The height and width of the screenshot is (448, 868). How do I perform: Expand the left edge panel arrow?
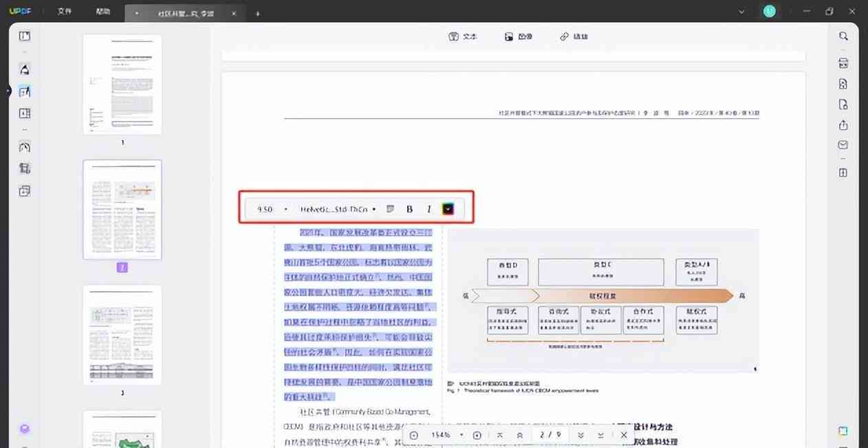tap(9, 91)
